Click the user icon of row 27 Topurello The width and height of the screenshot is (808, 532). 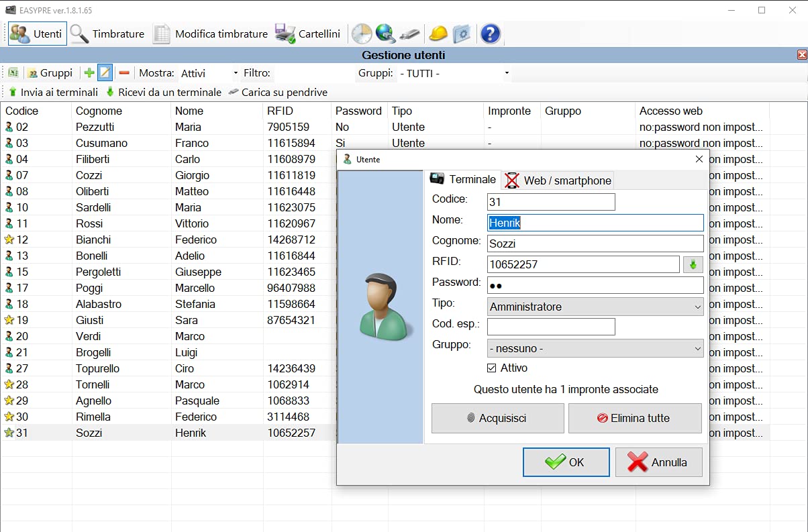point(9,368)
